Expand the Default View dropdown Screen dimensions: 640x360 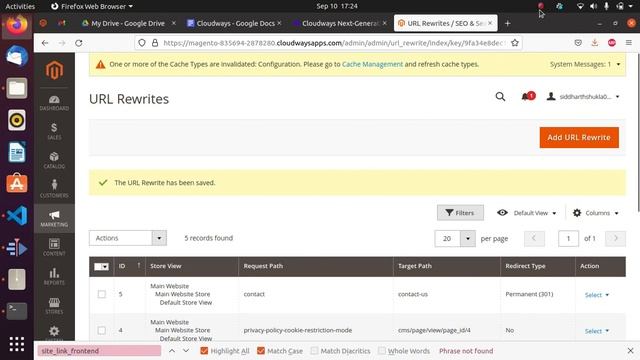tap(527, 213)
